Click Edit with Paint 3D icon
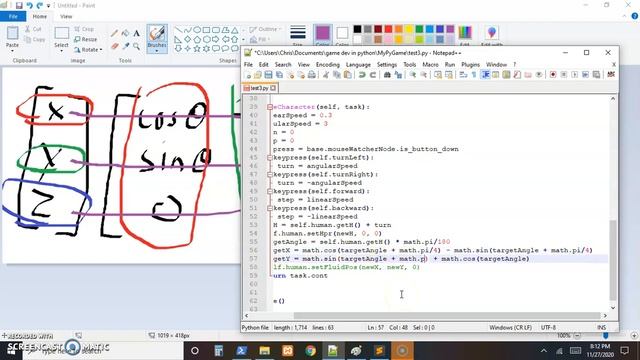 pyautogui.click(x=492, y=35)
